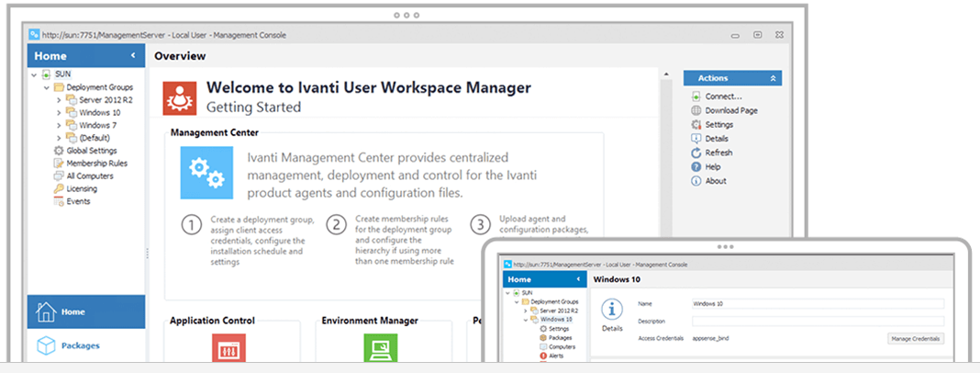Select the SUN server icon in the Overview window tree

[46, 74]
